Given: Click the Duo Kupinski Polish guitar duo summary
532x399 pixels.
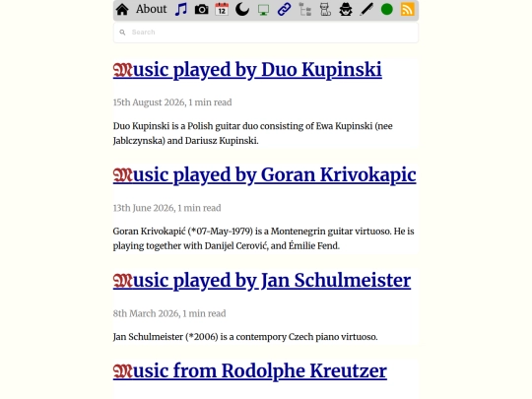Looking at the screenshot, I should pyautogui.click(x=253, y=133).
